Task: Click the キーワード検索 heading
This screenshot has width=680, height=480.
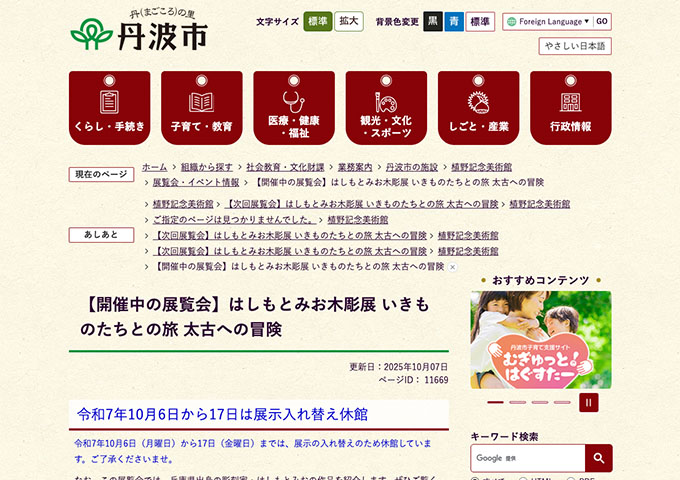Action: [504, 437]
